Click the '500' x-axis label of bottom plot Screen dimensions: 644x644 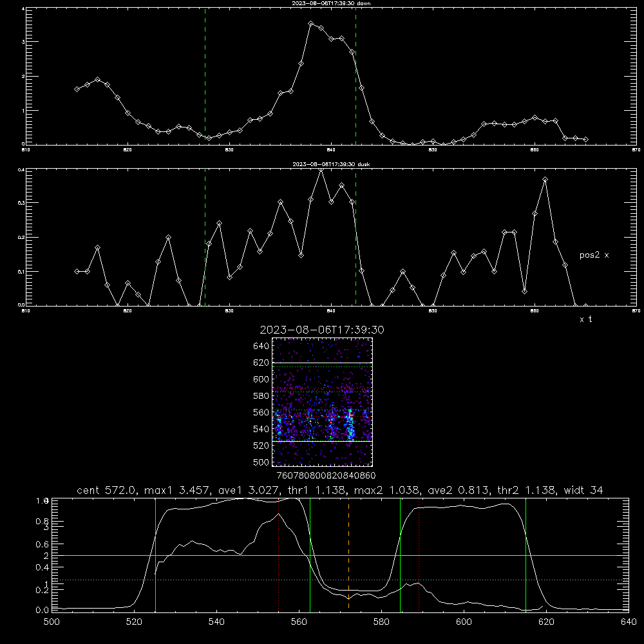52,622
